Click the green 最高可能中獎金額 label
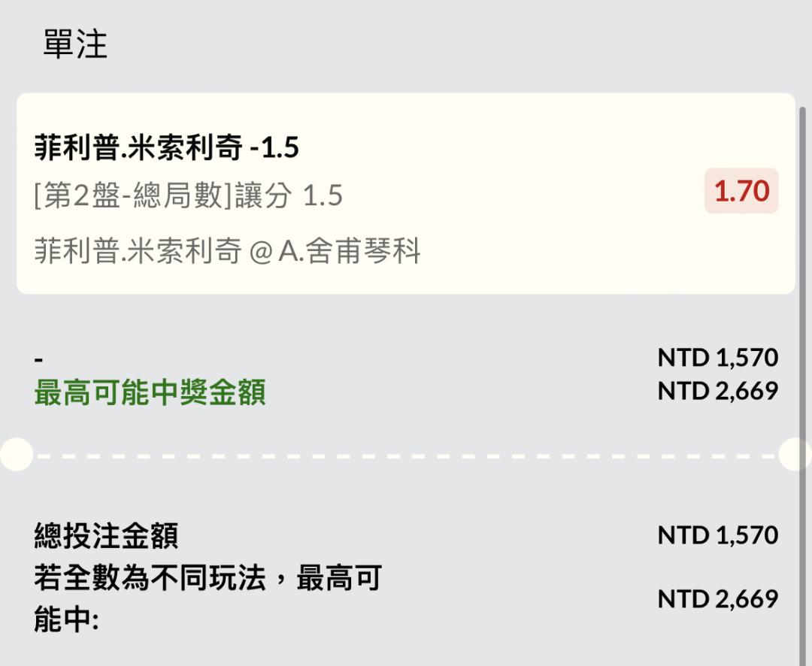Screen dimensions: 812x666 pos(150,392)
